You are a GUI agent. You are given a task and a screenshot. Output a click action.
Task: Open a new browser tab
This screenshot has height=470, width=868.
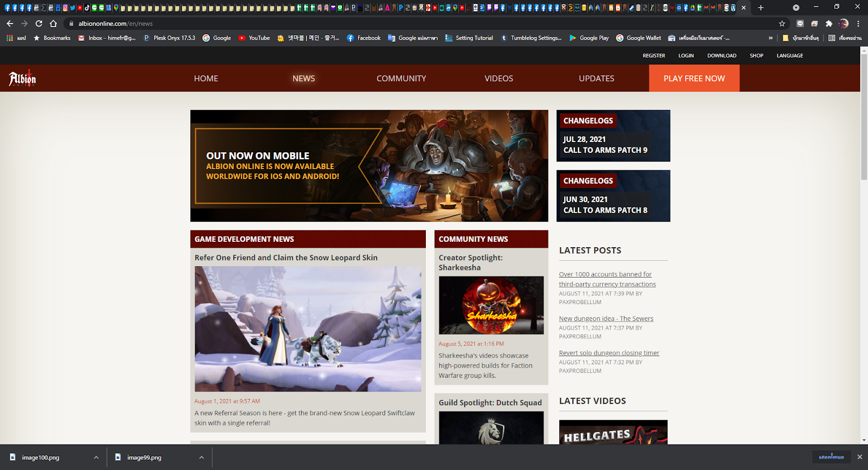(761, 8)
